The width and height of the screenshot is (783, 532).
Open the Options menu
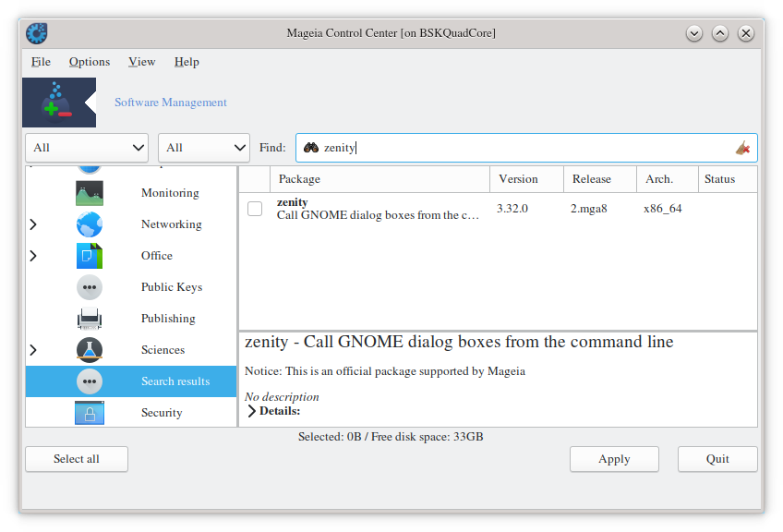tap(90, 62)
